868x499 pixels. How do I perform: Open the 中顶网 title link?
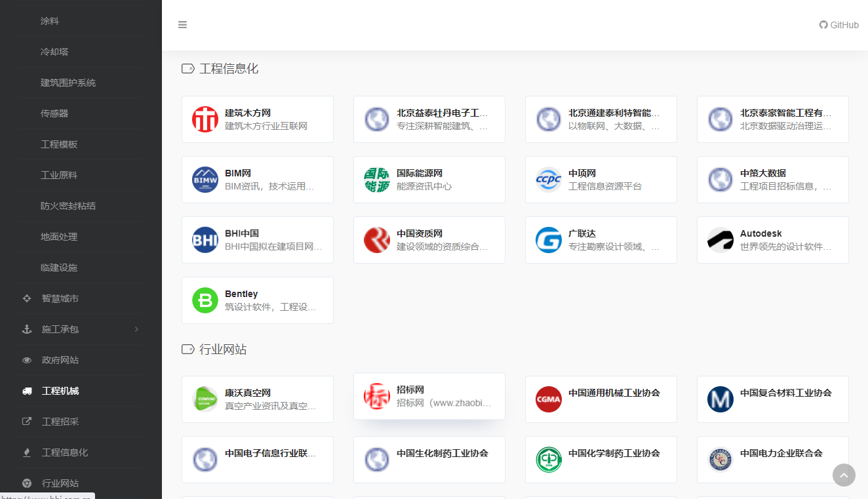[582, 173]
